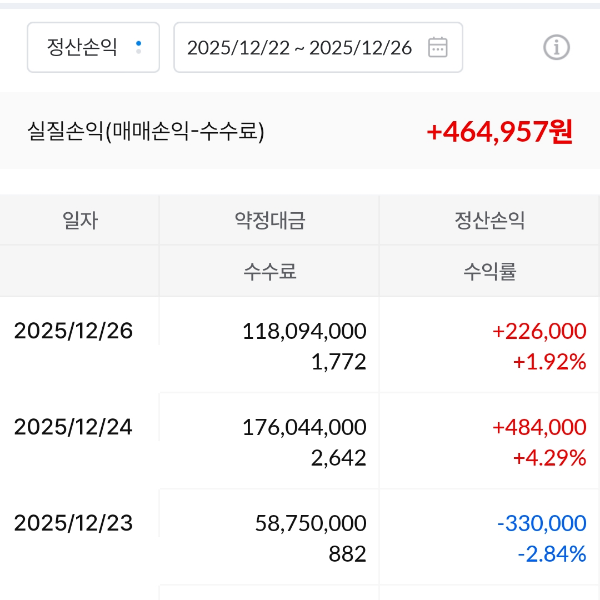The width and height of the screenshot is (600, 600).
Task: Click the info circle icon
Action: pyautogui.click(x=556, y=47)
